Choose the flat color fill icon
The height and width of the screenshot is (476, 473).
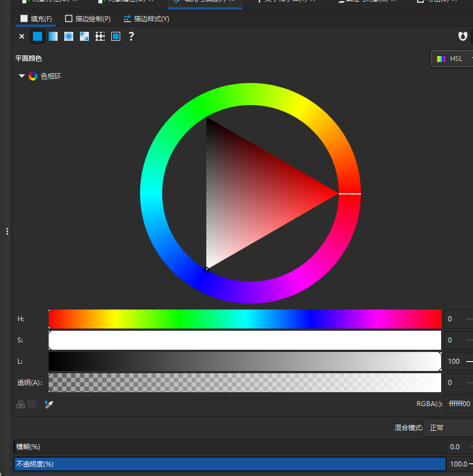pos(37,36)
